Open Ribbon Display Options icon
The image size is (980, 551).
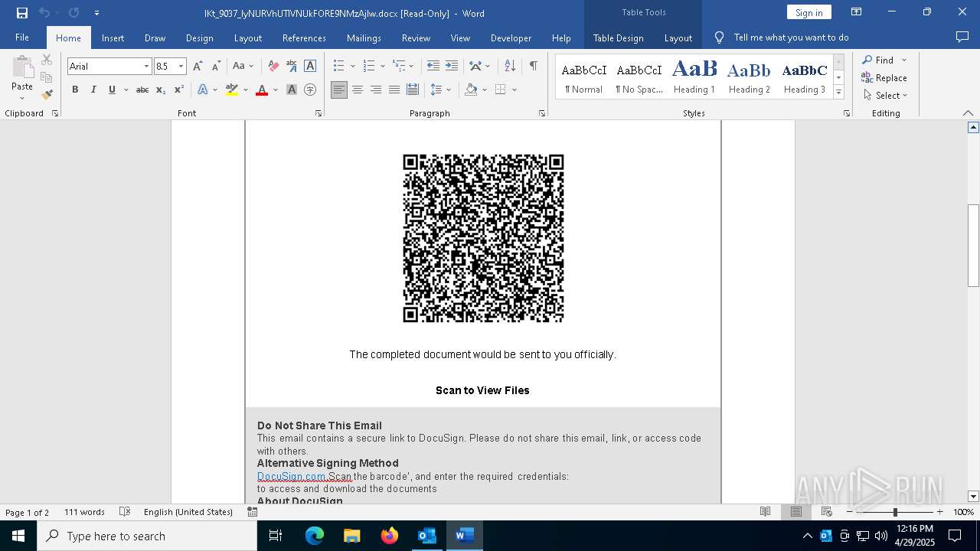(857, 12)
